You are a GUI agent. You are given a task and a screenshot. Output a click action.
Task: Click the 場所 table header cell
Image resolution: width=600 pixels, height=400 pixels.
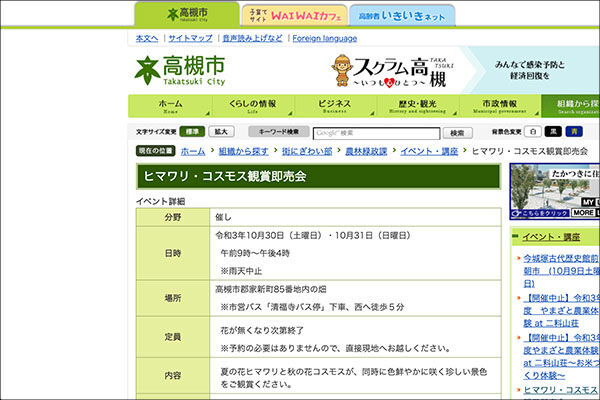pos(173,298)
